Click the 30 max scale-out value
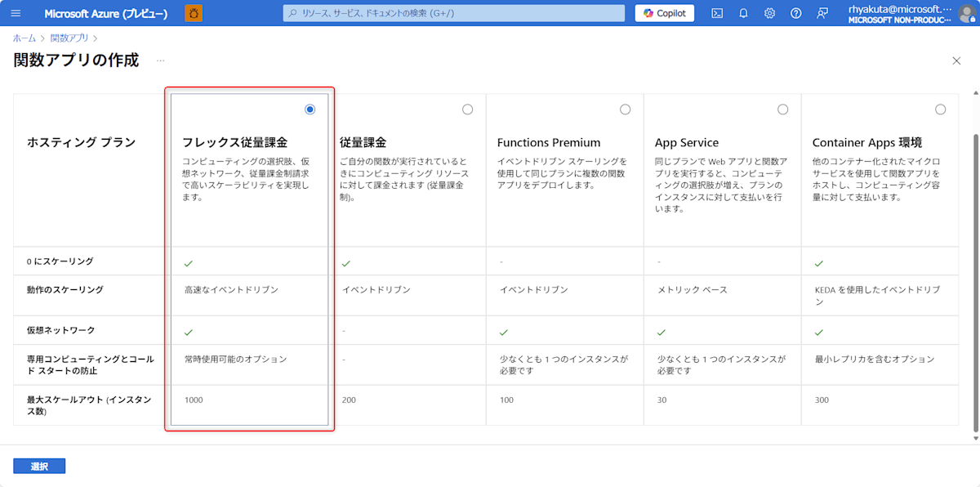The image size is (980, 487). point(661,400)
